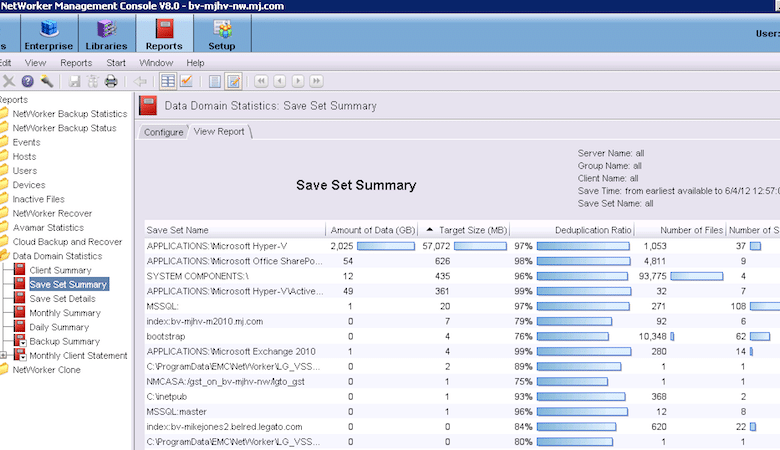Viewport: 780px width, 450px height.
Task: Click the pencil edit report toolbar icon
Action: [233, 81]
